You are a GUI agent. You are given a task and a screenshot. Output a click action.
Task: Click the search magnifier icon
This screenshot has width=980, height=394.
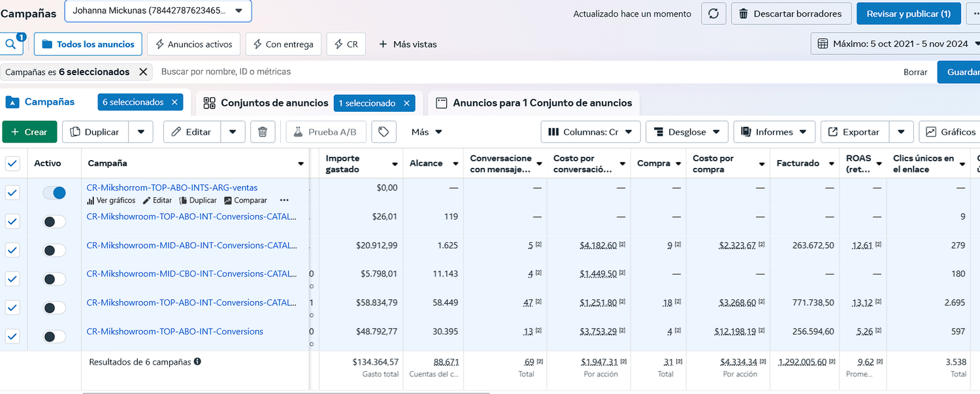[11, 44]
